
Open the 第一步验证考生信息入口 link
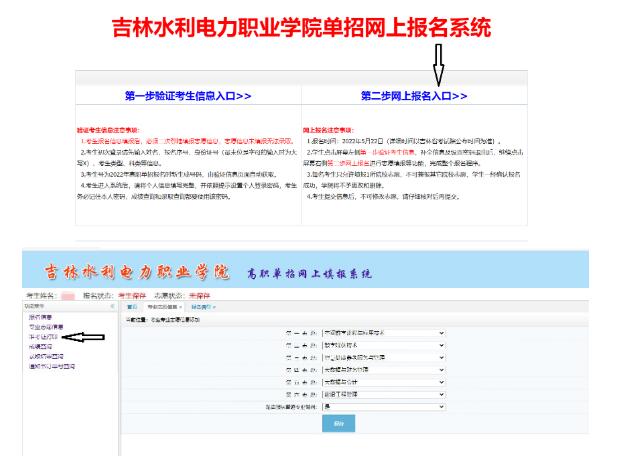point(188,96)
